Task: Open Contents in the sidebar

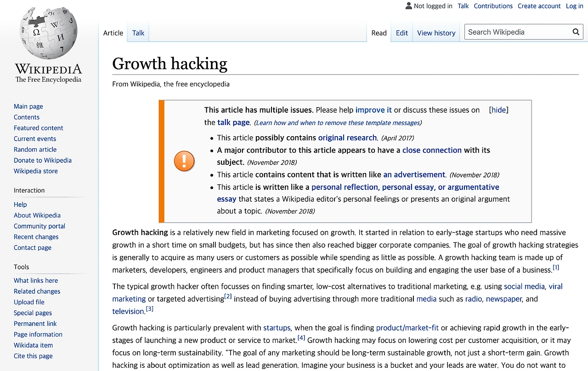Action: pyautogui.click(x=27, y=117)
